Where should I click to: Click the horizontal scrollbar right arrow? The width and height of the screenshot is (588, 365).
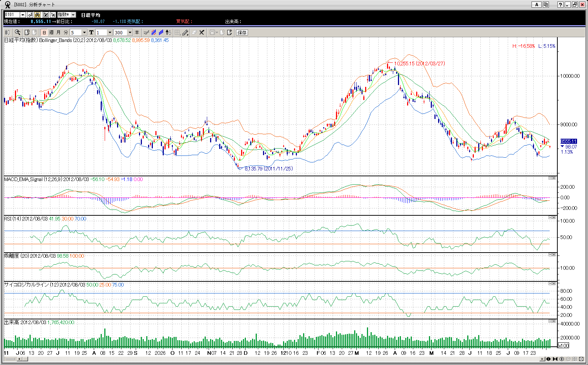(542, 359)
